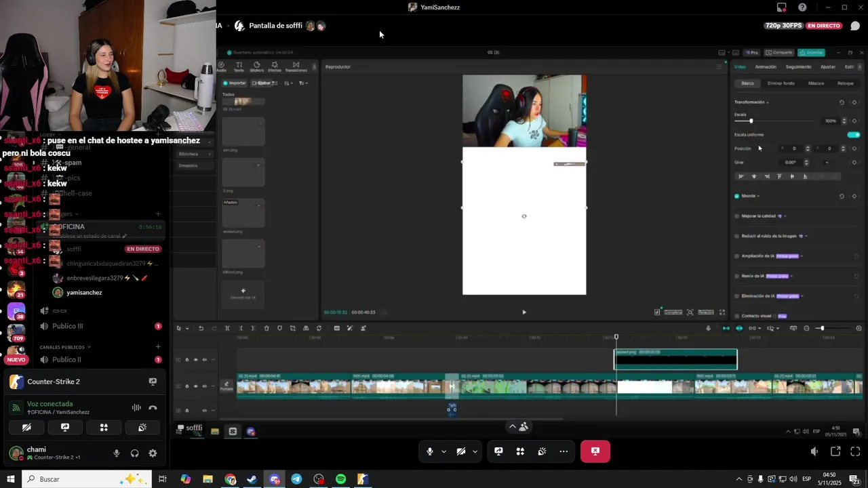Disconnect voice via Voz conectada hang-up icon
868x488 pixels.
tap(153, 407)
